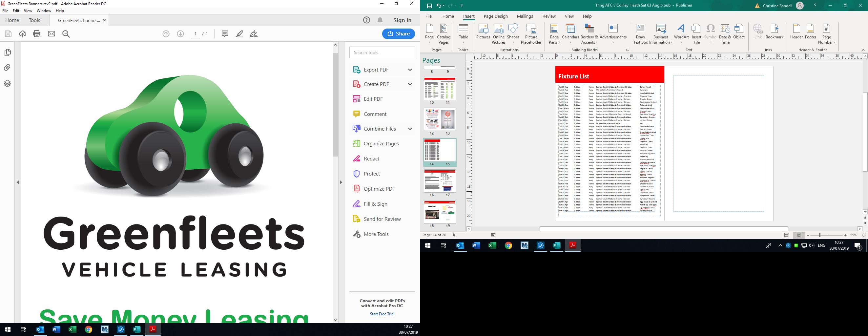Open the Layers panel in Acrobat sidebar
This screenshot has height=336, width=868.
pyautogui.click(x=8, y=83)
